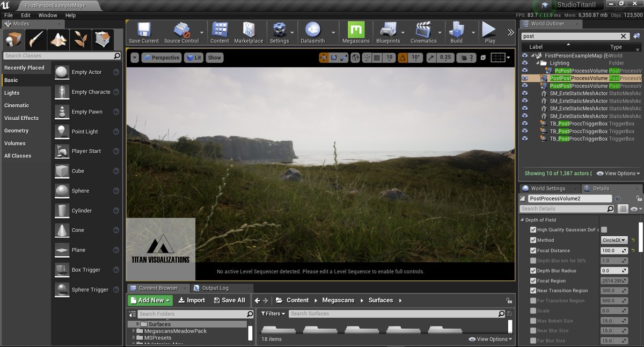Open the Filters dropdown in Content Browser

[x=273, y=314]
